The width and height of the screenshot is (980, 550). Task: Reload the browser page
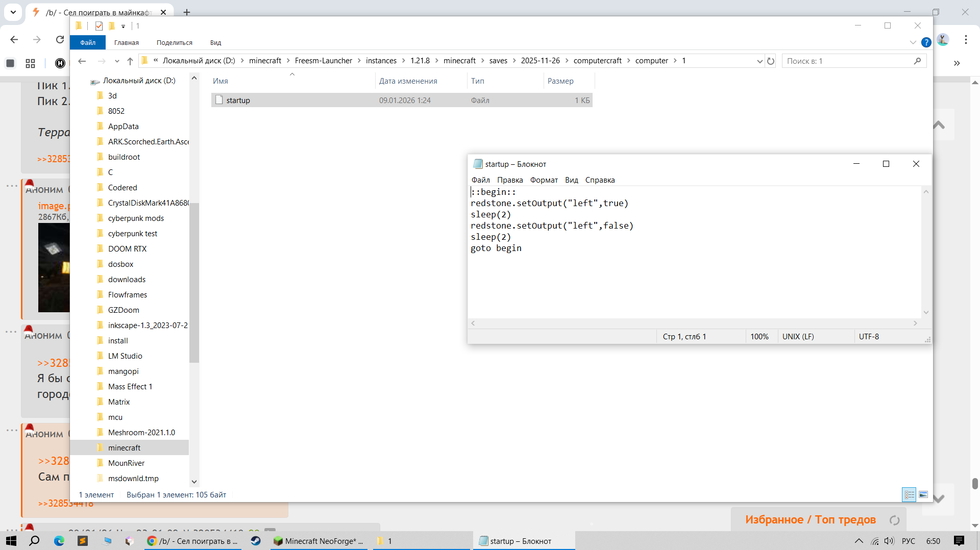pyautogui.click(x=60, y=39)
